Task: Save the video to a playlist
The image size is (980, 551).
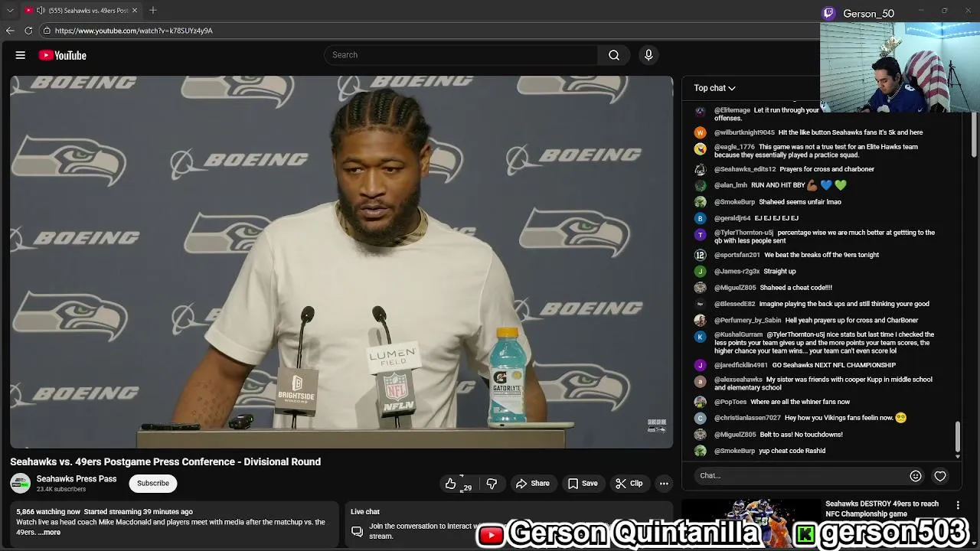Action: click(x=582, y=484)
